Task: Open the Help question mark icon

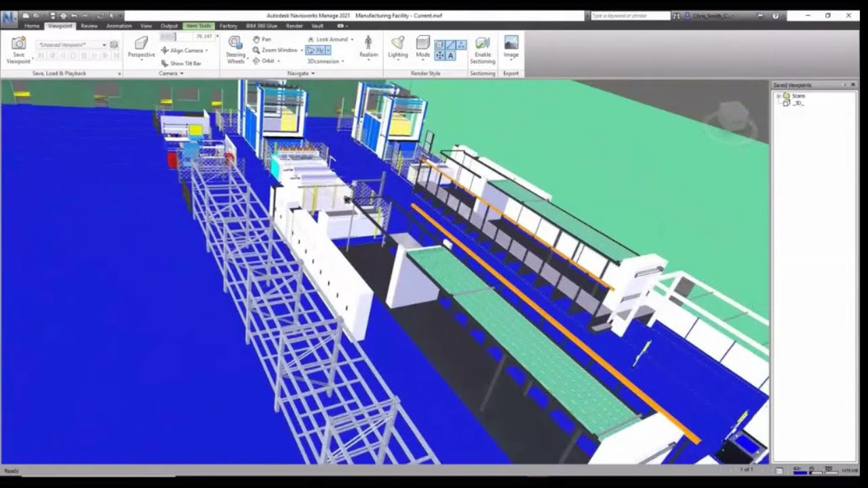Action: (x=775, y=15)
